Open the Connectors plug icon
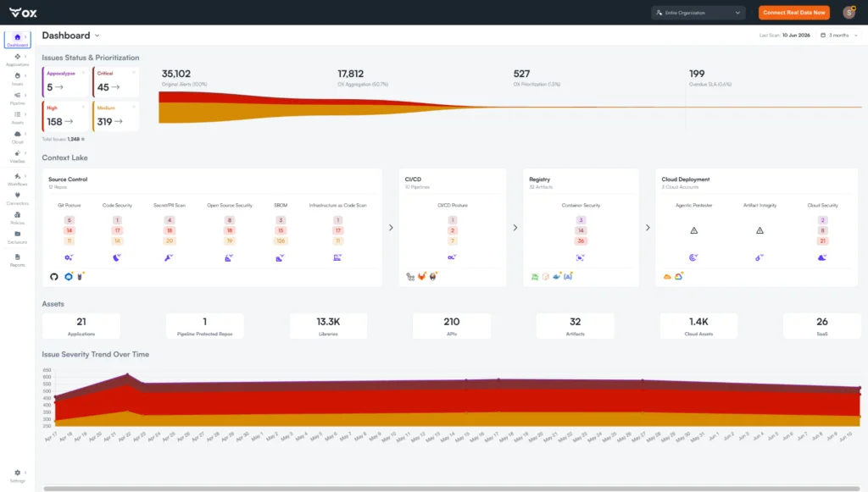 point(17,198)
